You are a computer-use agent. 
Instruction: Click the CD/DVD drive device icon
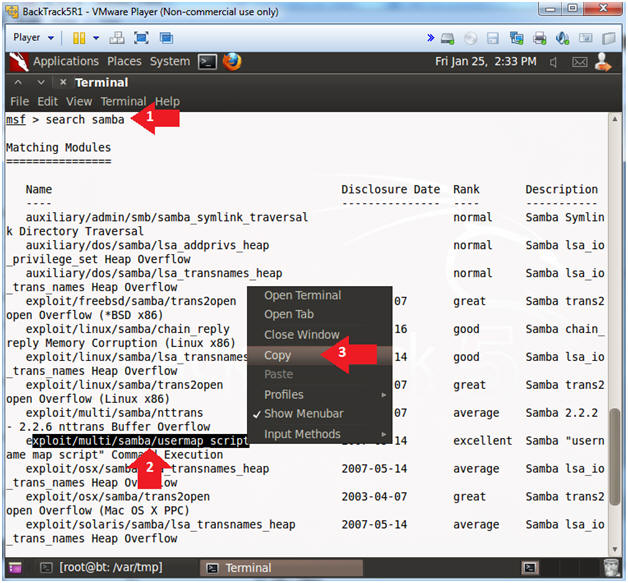(x=470, y=38)
